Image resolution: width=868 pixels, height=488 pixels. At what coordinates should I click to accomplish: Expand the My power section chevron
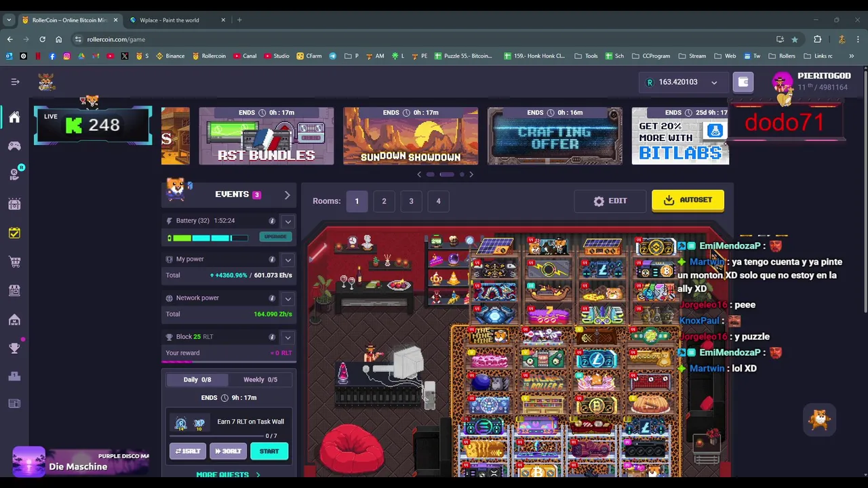click(x=288, y=260)
